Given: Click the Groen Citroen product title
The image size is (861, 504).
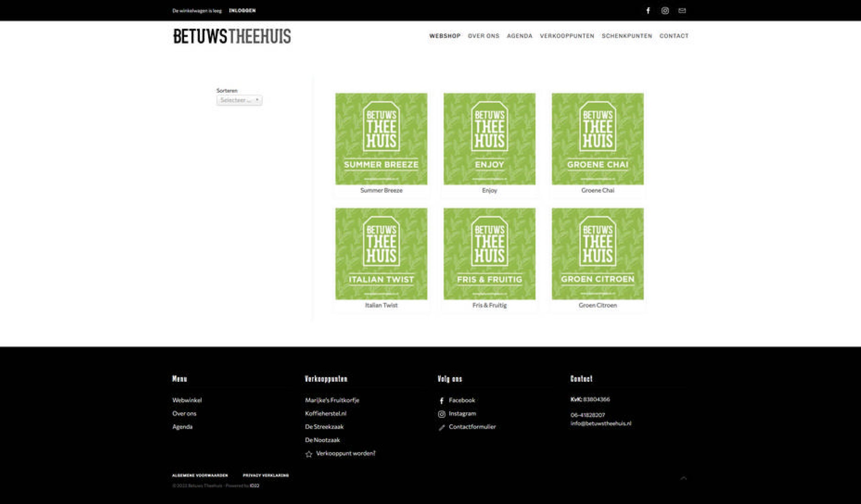Looking at the screenshot, I should [598, 305].
